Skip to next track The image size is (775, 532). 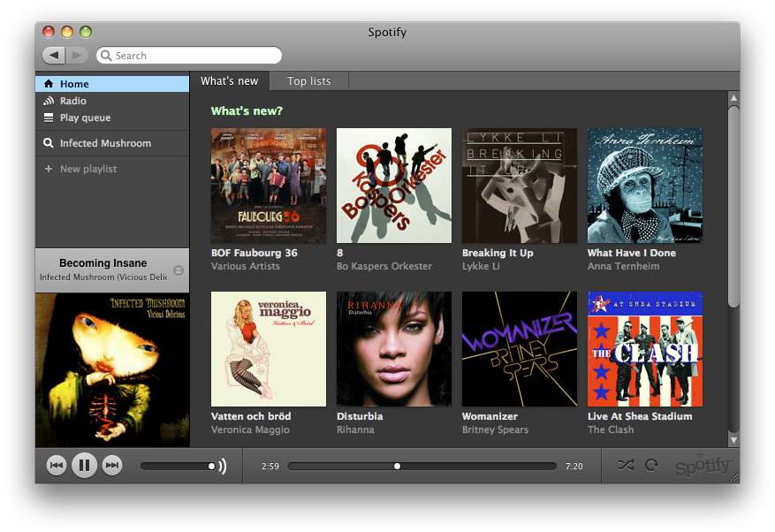(112, 465)
